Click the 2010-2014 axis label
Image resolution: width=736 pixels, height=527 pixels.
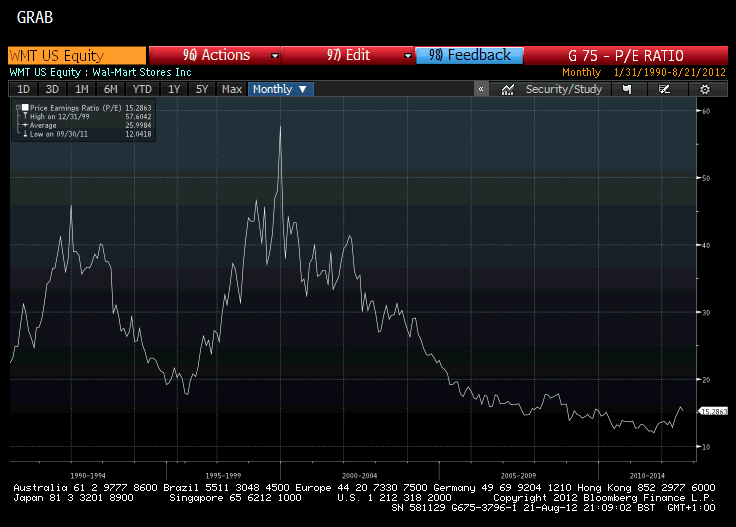click(x=647, y=475)
